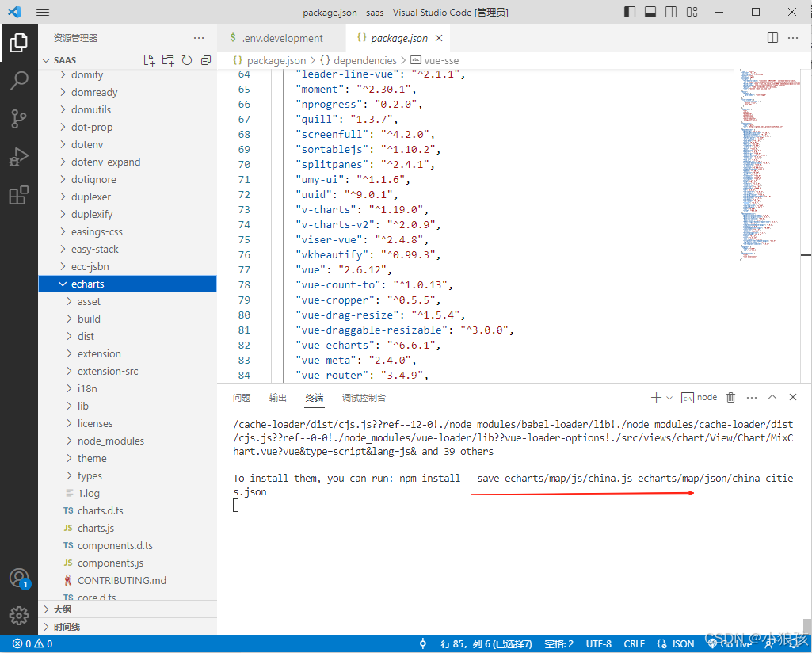The width and height of the screenshot is (812, 653).
Task: Change line ending via CRLF status
Action: point(634,643)
